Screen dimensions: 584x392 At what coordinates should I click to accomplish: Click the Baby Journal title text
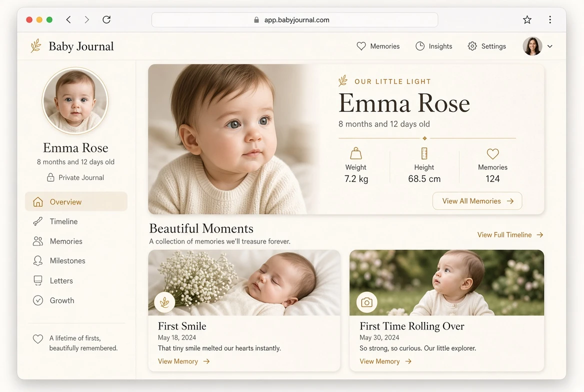81,46
